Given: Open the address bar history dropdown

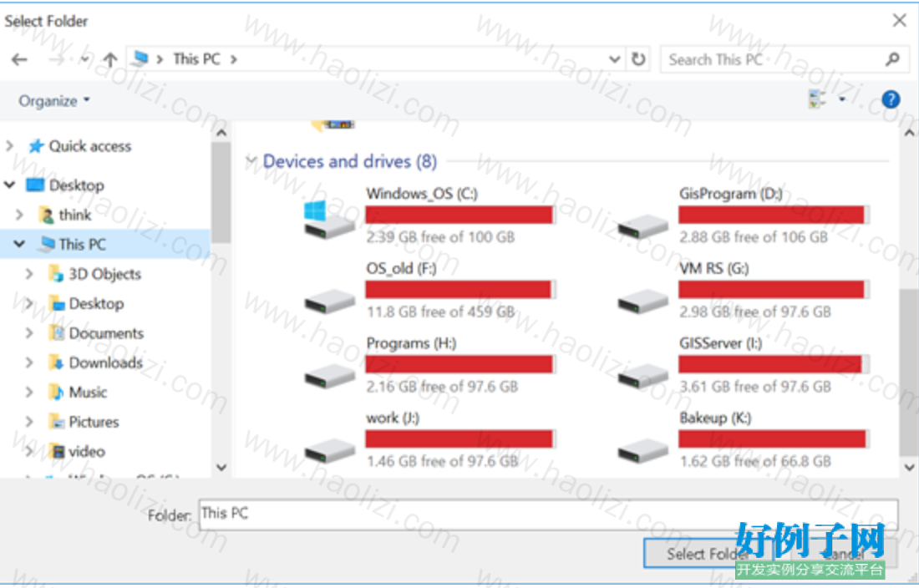Looking at the screenshot, I should tap(614, 59).
